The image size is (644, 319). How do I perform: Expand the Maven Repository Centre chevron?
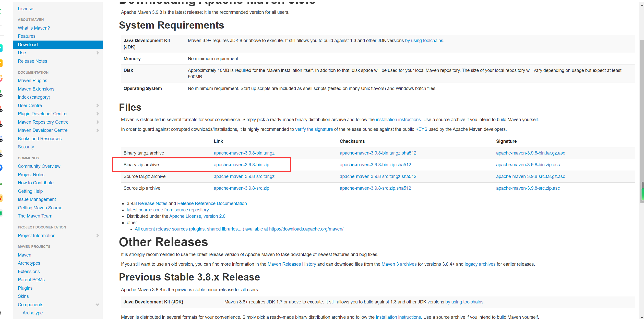point(97,122)
